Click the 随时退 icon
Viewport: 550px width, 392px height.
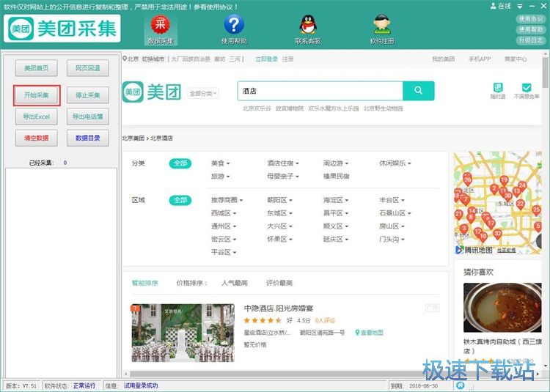(x=499, y=88)
